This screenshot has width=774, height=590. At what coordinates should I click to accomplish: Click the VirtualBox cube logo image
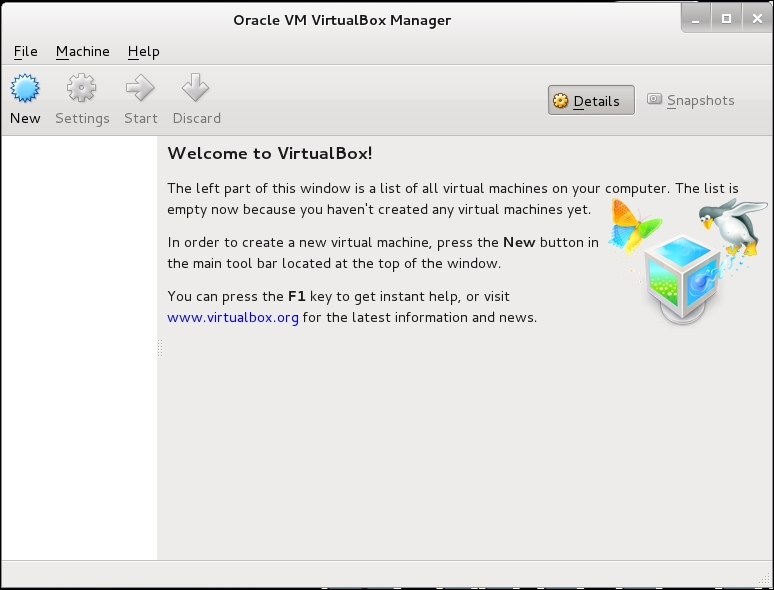tap(687, 262)
